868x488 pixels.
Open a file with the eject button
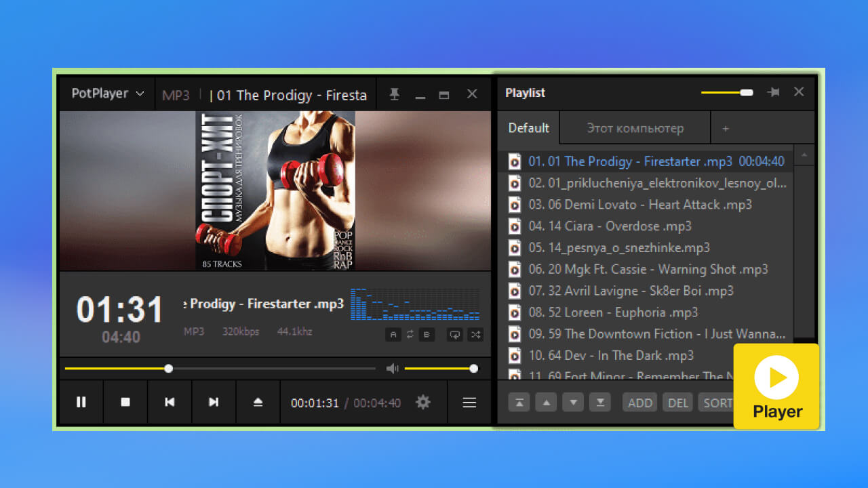coord(258,402)
